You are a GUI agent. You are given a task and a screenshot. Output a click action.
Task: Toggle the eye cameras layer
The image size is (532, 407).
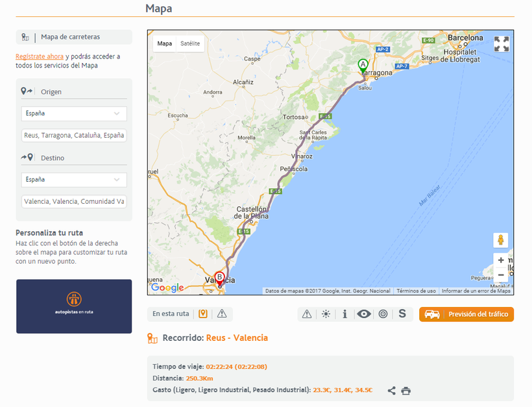(364, 314)
